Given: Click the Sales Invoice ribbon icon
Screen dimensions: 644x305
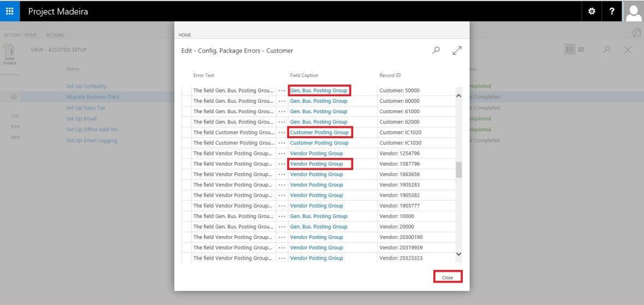Looking at the screenshot, I should click(x=9, y=55).
